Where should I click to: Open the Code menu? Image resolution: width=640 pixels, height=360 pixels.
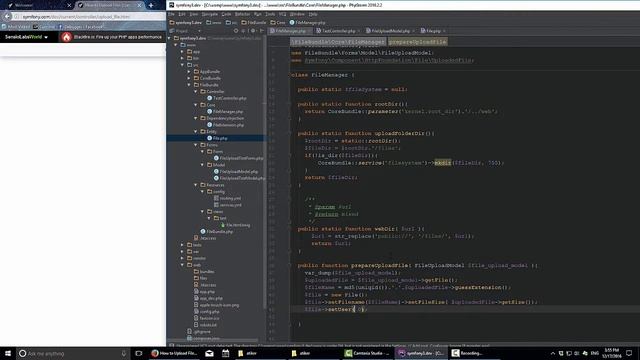point(226,14)
